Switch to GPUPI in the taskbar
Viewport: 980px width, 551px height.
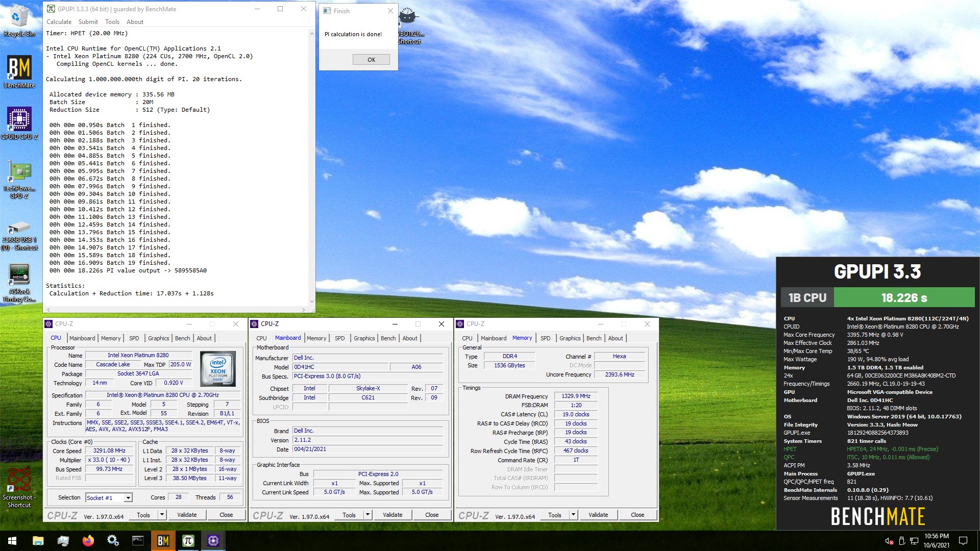tap(188, 541)
